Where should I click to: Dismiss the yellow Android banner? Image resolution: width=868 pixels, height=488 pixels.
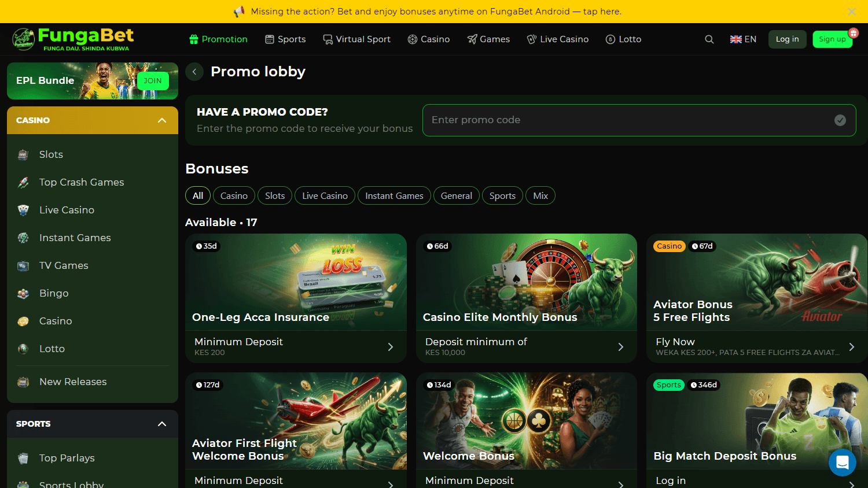[852, 12]
